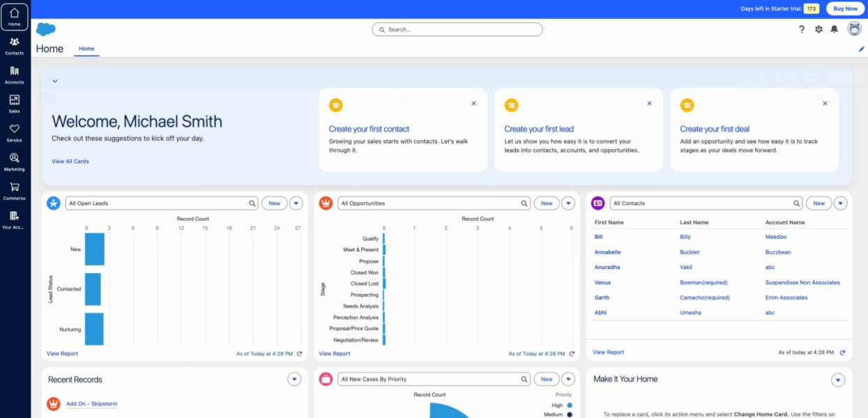Click New button in opportunities card
Viewport: 868px width, 418px height.
coord(547,203)
